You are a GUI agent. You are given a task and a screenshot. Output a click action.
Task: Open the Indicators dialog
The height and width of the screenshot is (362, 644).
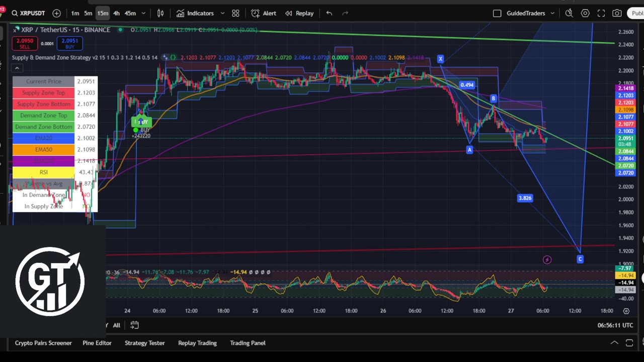coord(195,13)
